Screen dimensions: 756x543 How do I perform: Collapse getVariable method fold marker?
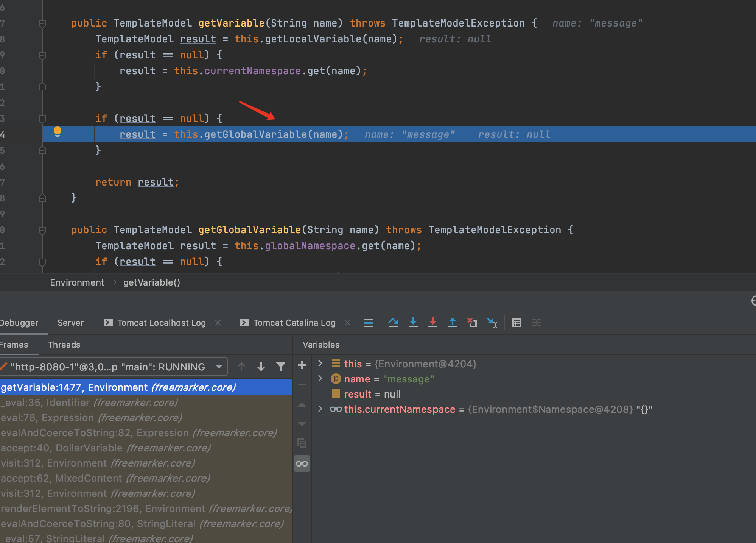click(x=42, y=23)
